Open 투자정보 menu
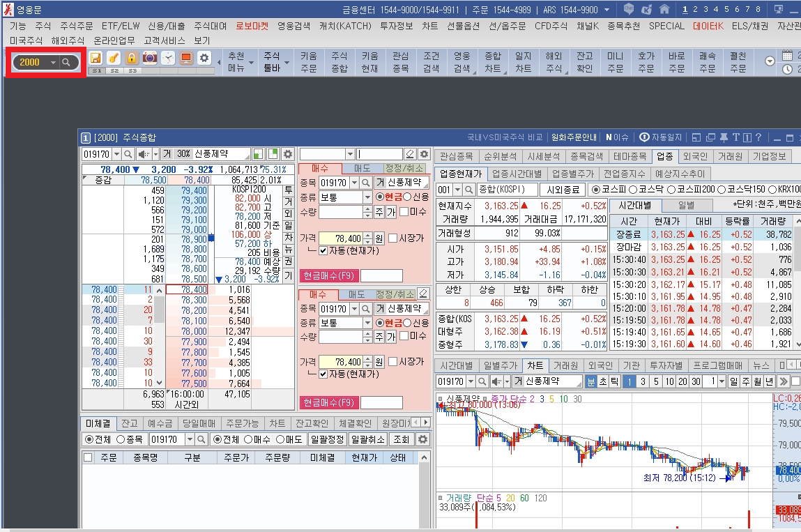Screen dimensions: 801x532 pyautogui.click(x=397, y=26)
